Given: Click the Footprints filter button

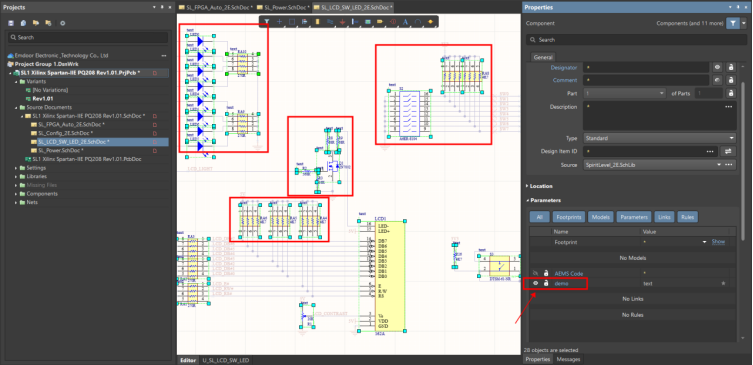Looking at the screenshot, I should (x=569, y=217).
